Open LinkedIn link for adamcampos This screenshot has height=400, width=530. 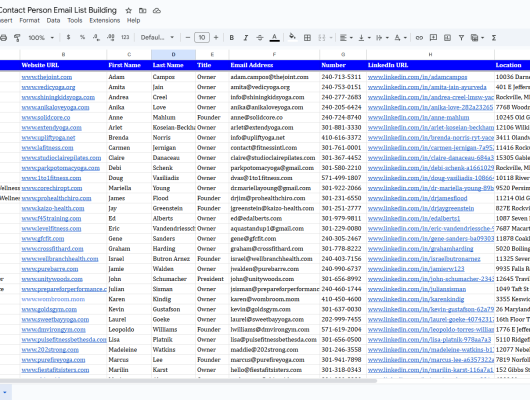(x=417, y=77)
